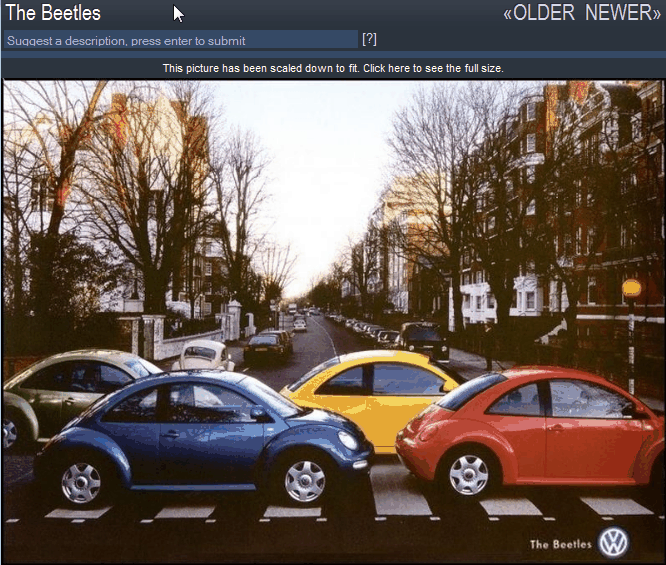Screen dimensions: 666x565
Task: Click the scaled down notice to view full size
Action: pyautogui.click(x=333, y=68)
